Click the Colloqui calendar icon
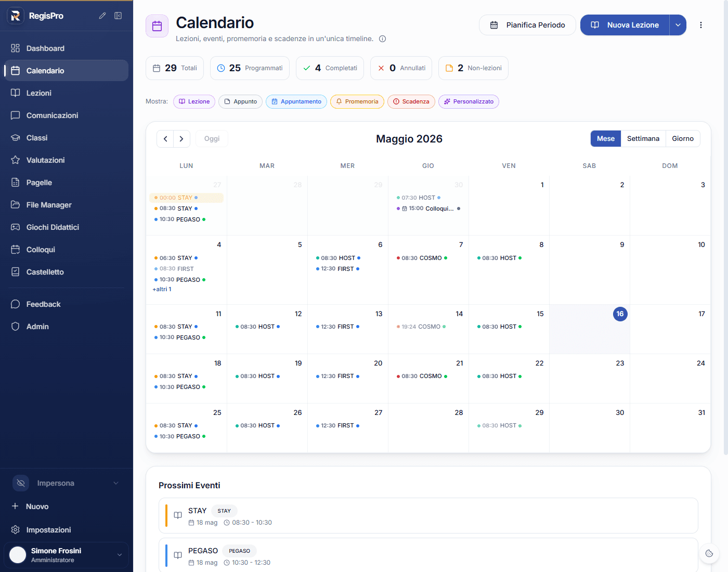Viewport: 728px width, 572px height. (x=16, y=250)
